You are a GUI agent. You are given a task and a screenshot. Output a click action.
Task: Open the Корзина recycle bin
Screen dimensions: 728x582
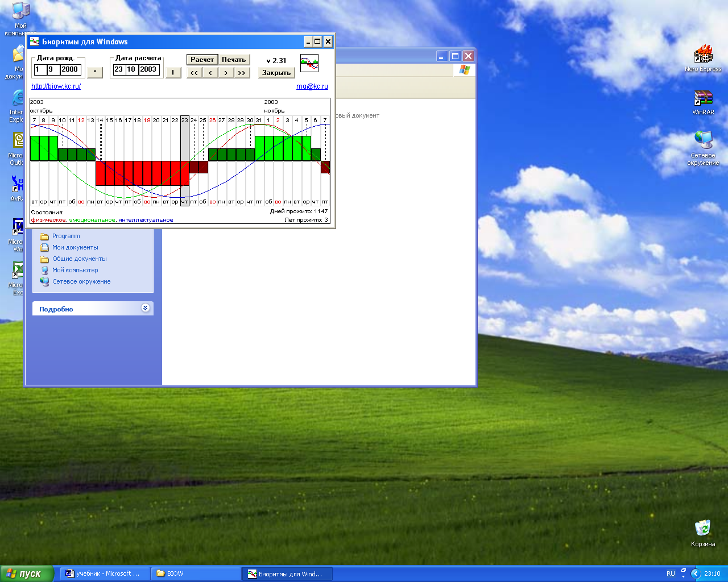click(x=703, y=533)
